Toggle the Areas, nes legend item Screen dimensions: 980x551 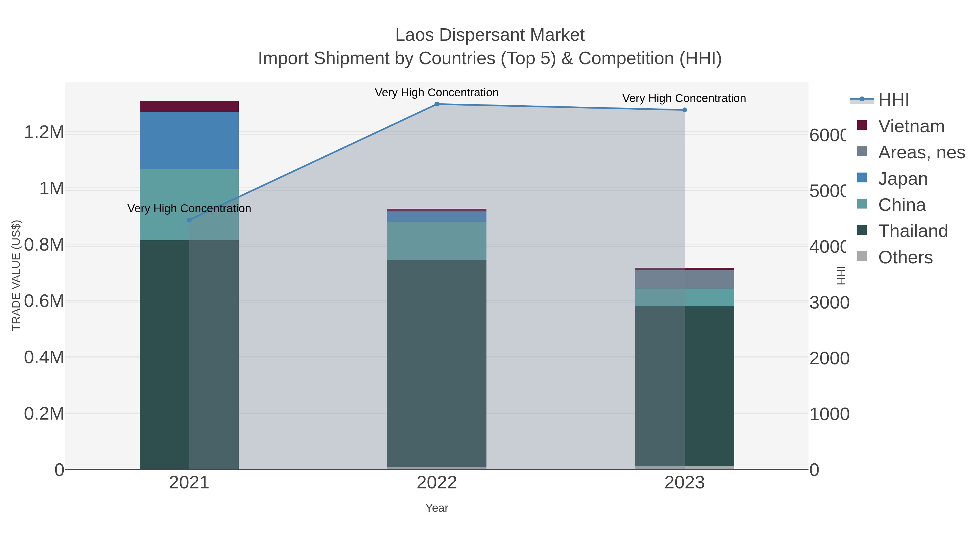(911, 152)
